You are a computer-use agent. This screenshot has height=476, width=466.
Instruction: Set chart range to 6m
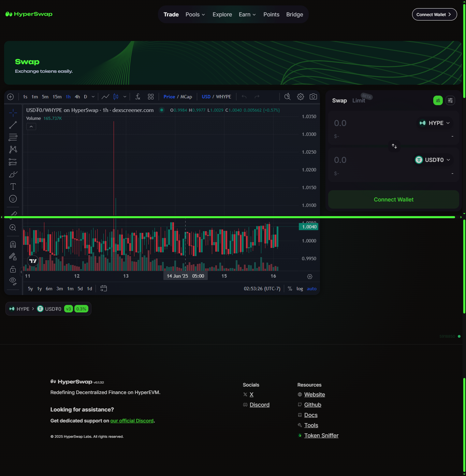click(x=49, y=289)
